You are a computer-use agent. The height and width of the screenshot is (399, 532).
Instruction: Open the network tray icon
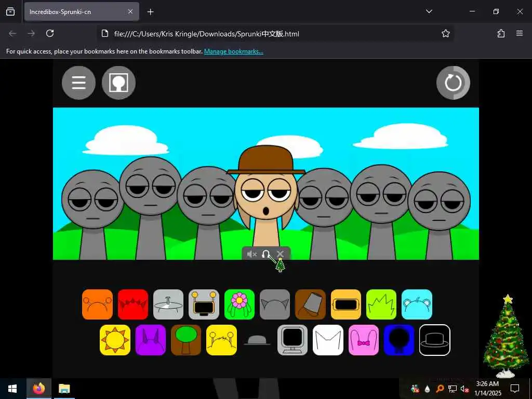pyautogui.click(x=453, y=389)
